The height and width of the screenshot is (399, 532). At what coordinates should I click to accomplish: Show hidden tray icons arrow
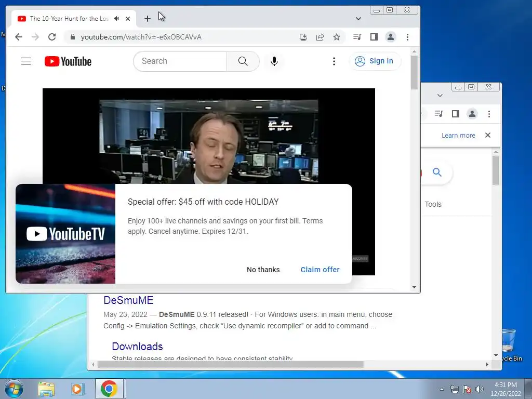[x=442, y=389]
